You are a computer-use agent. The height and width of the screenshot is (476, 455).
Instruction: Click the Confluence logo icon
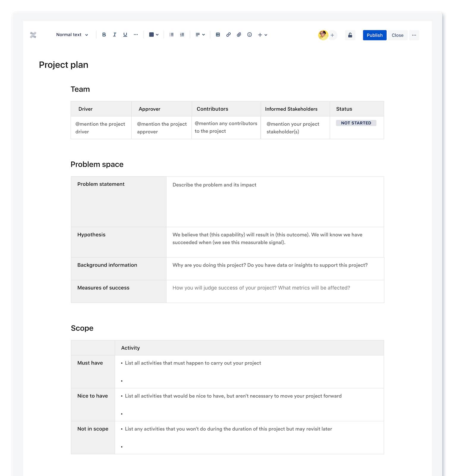[x=33, y=35]
